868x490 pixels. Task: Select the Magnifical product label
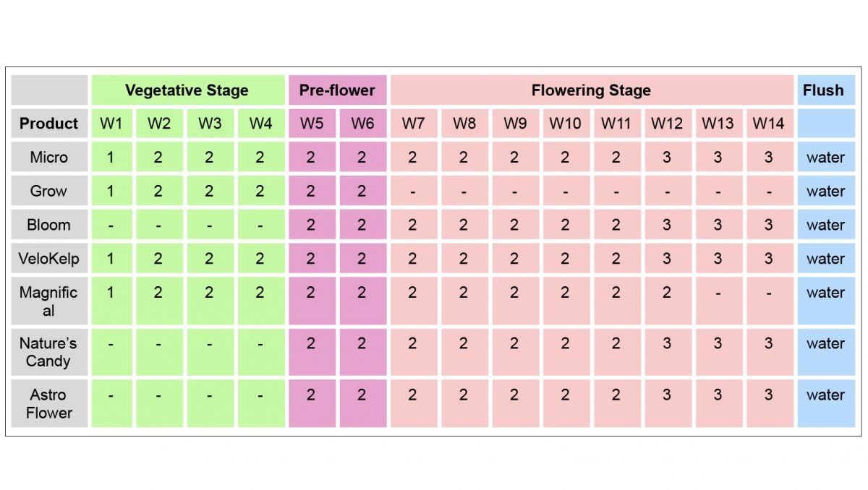(48, 301)
